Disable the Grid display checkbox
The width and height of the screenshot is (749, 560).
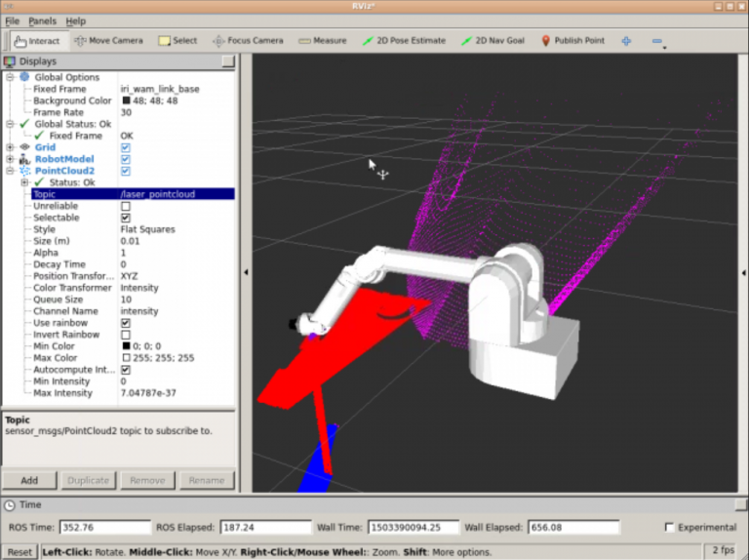pyautogui.click(x=126, y=147)
